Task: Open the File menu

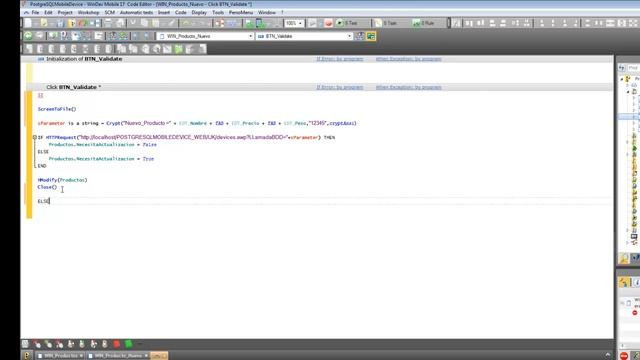Action: pyautogui.click(x=36, y=13)
